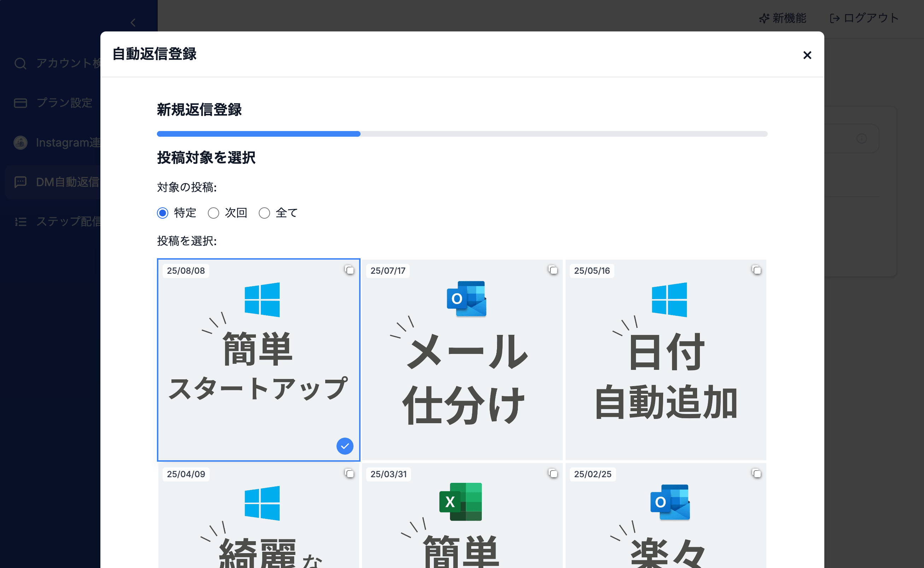This screenshot has width=924, height=568.
Task: Select the 特定 radio option
Action: (162, 213)
